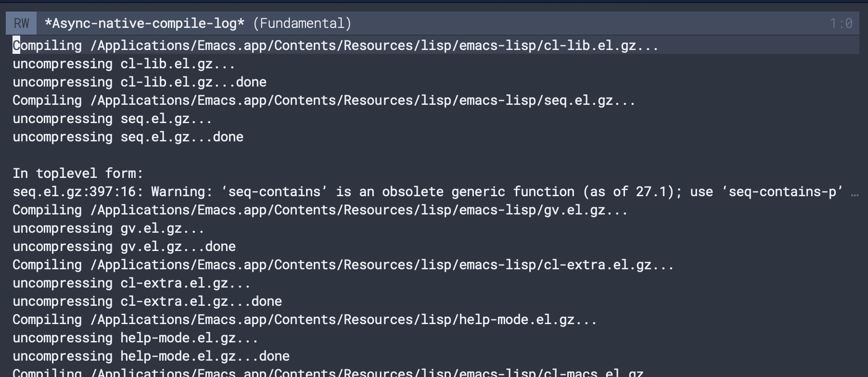Click the *Async-native-compile-log* buffer name
Screen dimensions: 868x377
144,24
